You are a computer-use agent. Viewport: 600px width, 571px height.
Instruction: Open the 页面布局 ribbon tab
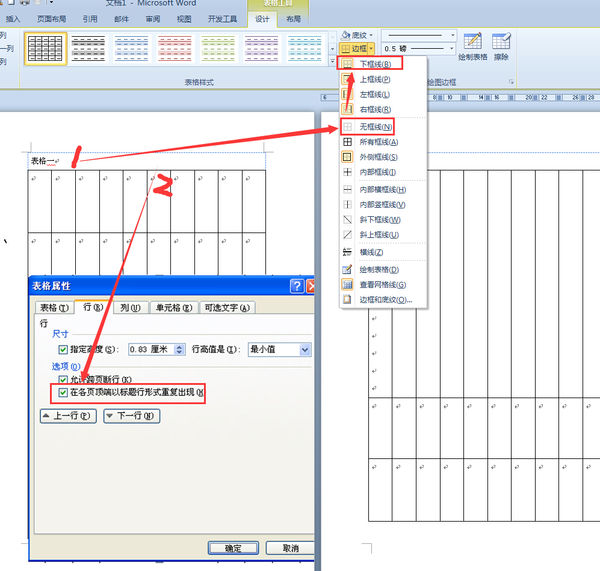tap(51, 19)
